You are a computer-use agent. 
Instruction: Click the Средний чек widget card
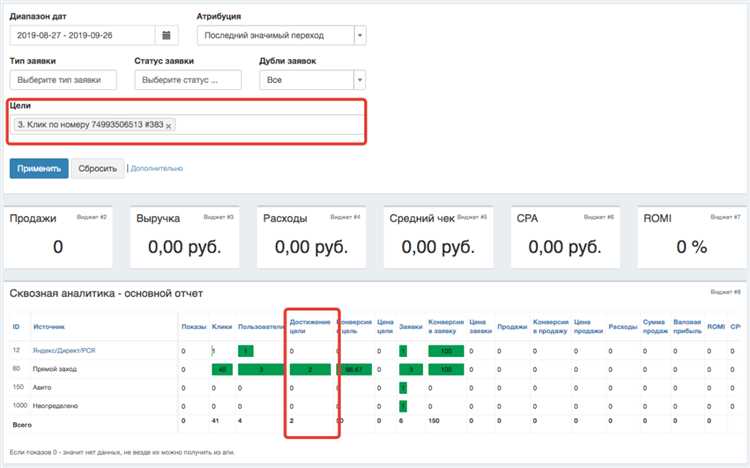(x=438, y=237)
